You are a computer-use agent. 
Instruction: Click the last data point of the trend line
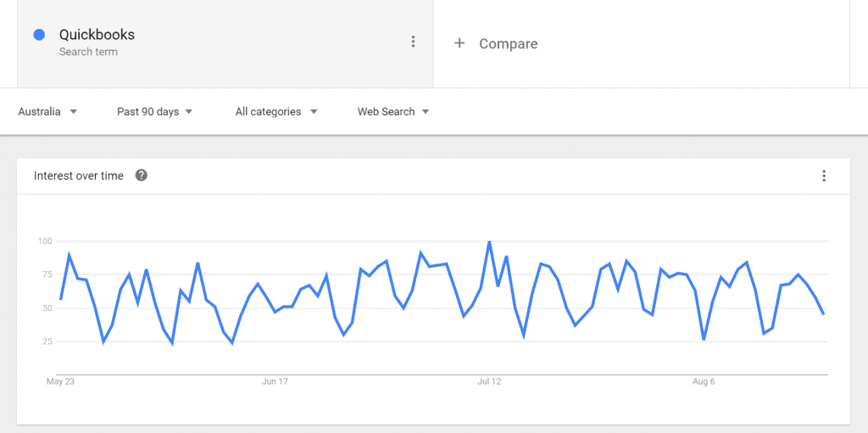tap(824, 314)
